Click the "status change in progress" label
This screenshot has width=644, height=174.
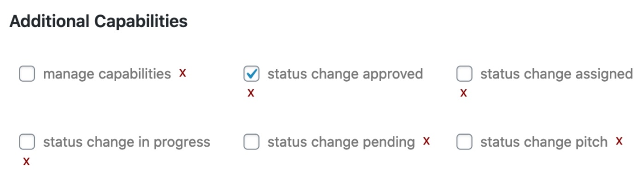tap(127, 142)
